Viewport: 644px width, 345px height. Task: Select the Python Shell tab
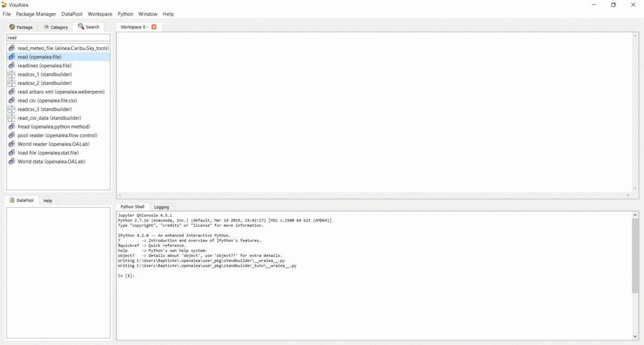tap(133, 207)
